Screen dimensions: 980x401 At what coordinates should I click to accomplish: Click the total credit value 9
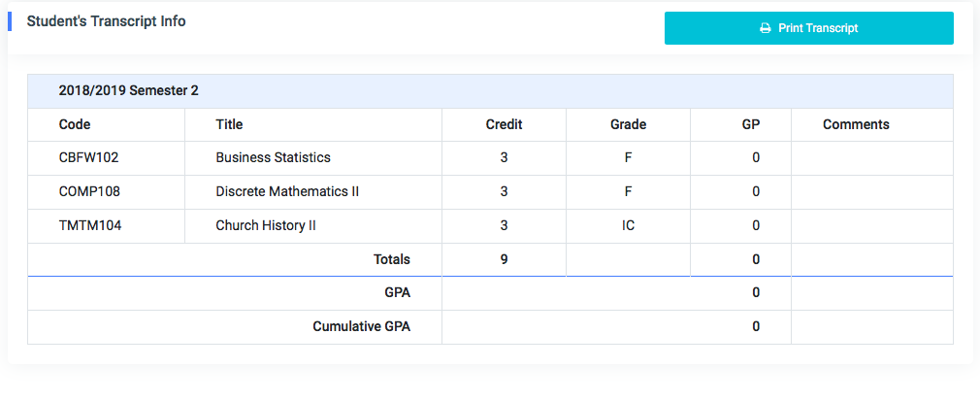tap(504, 259)
